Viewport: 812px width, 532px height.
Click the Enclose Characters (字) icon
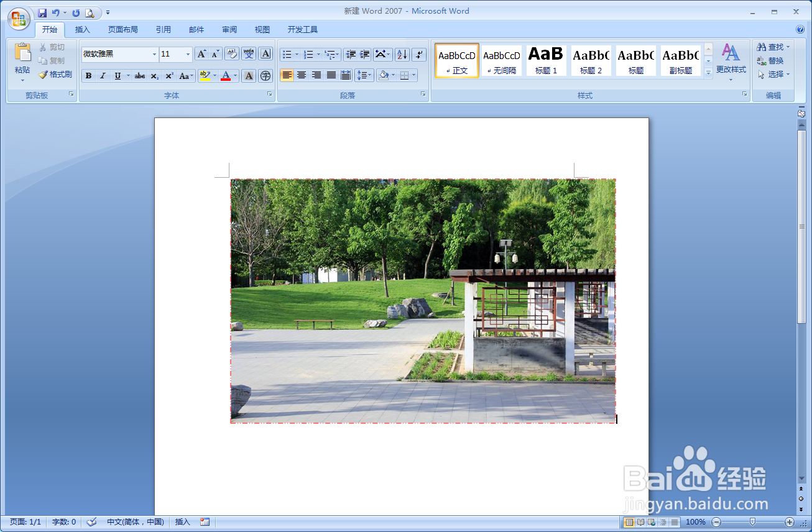point(265,76)
